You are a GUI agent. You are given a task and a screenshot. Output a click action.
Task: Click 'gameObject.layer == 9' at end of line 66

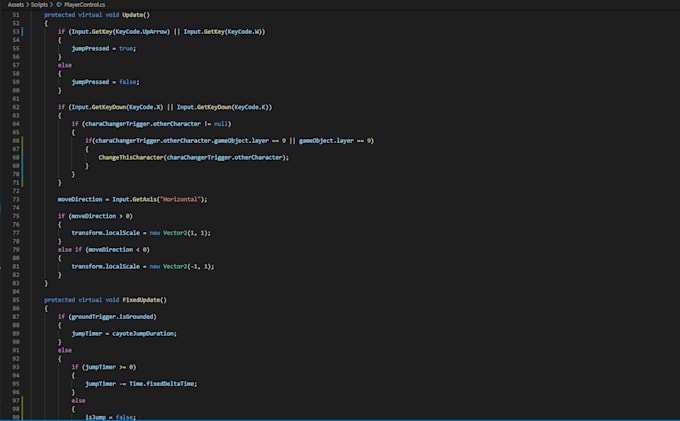[x=334, y=140]
